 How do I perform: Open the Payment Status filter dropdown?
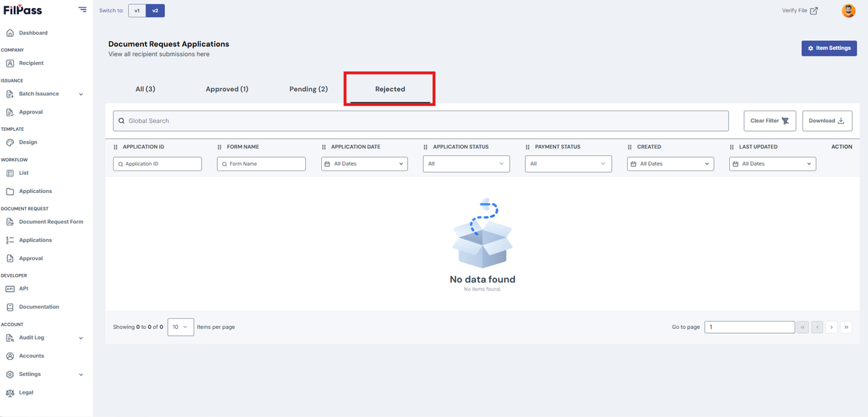click(x=569, y=164)
